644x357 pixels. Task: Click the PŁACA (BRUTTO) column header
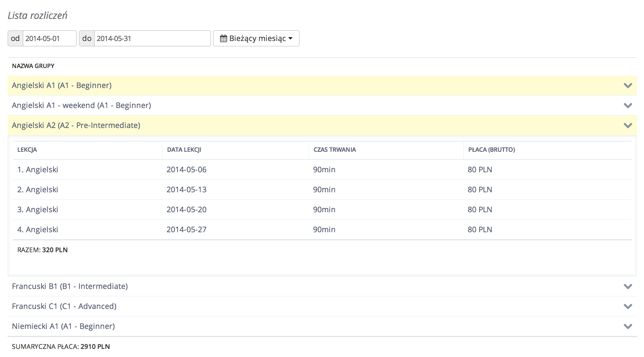pos(491,150)
